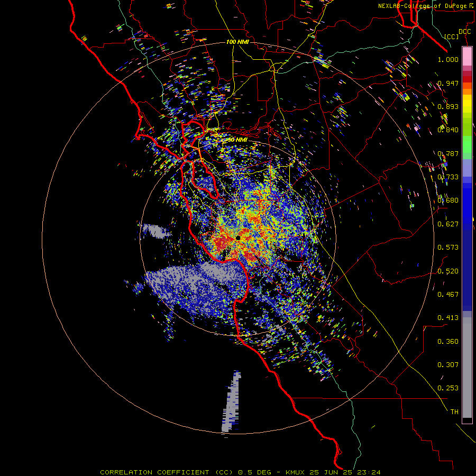Click the 0.413 scale value
476x476 pixels.
coord(448,318)
